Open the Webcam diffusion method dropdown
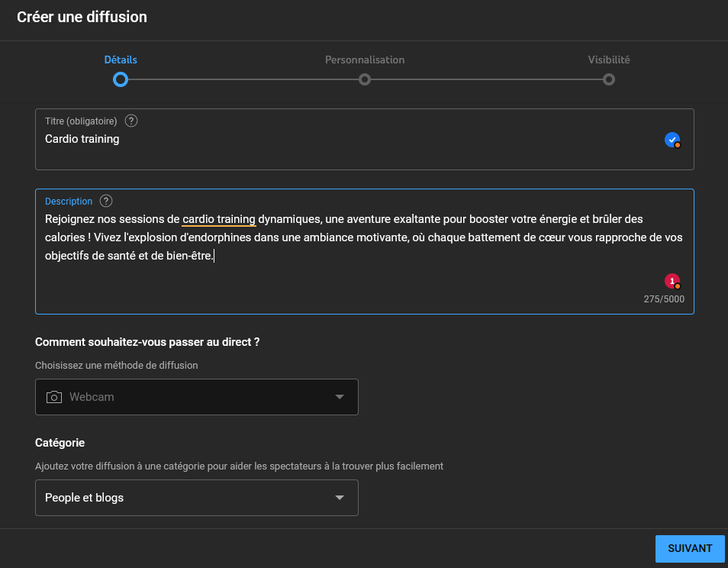The height and width of the screenshot is (568, 728). click(196, 397)
